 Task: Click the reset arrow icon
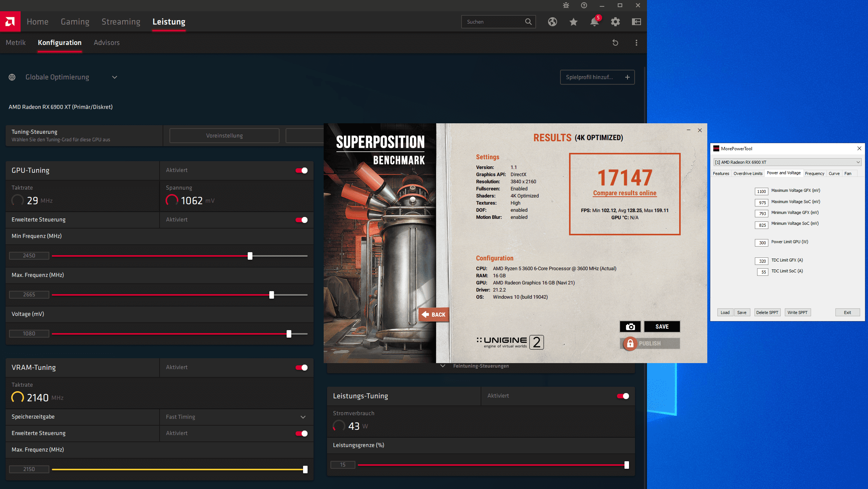pyautogui.click(x=615, y=43)
